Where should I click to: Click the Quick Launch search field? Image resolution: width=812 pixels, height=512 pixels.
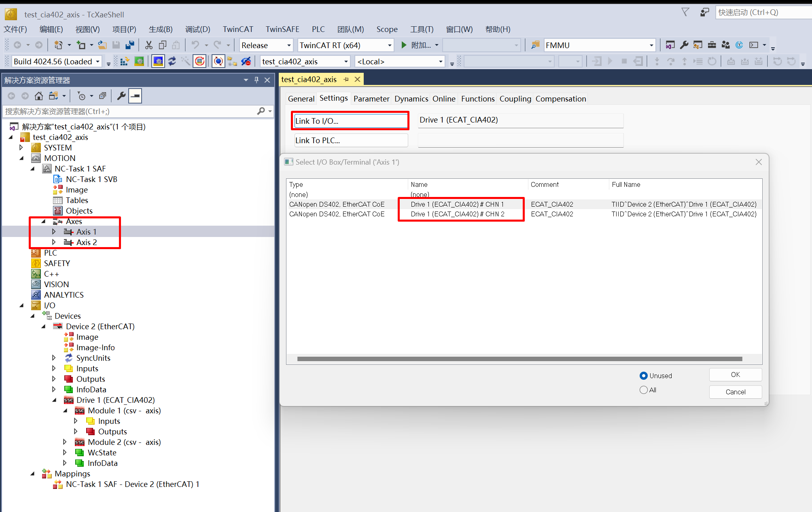pyautogui.click(x=763, y=12)
